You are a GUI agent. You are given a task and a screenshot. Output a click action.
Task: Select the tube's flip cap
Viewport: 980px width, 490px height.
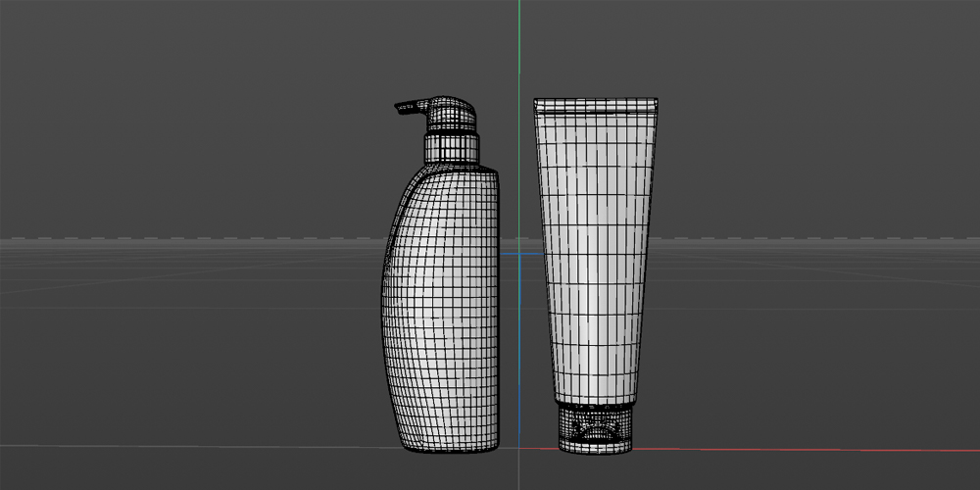click(594, 429)
